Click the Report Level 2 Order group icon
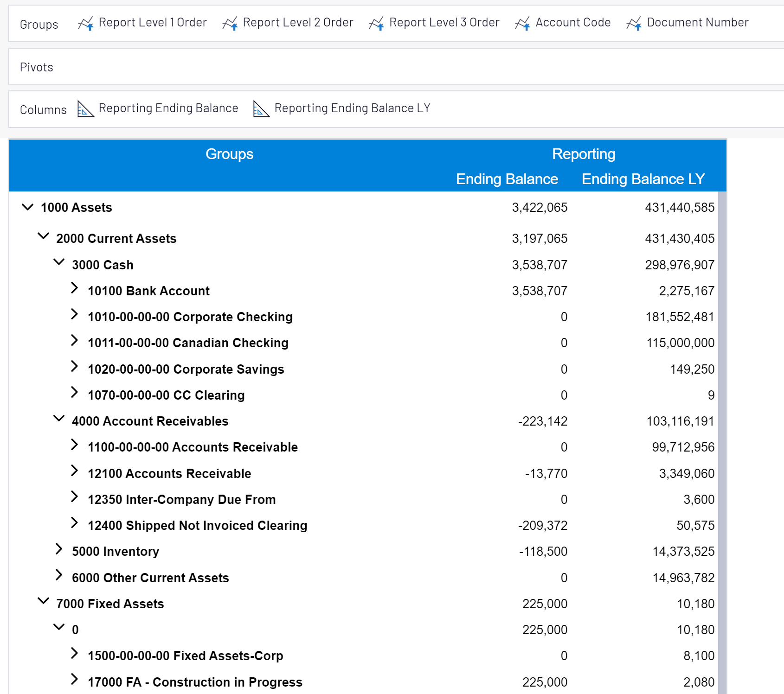Screen dimensions: 784x694 (x=231, y=22)
